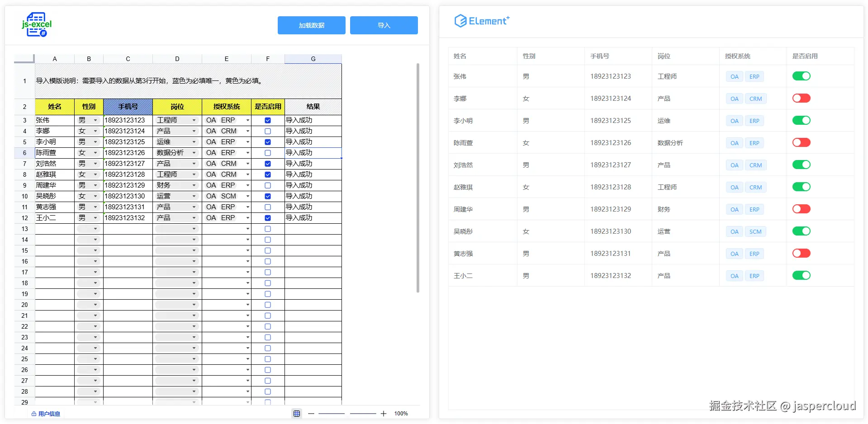Click the zoom slider track left of center
Screen dimensions: 868x424
click(332, 414)
